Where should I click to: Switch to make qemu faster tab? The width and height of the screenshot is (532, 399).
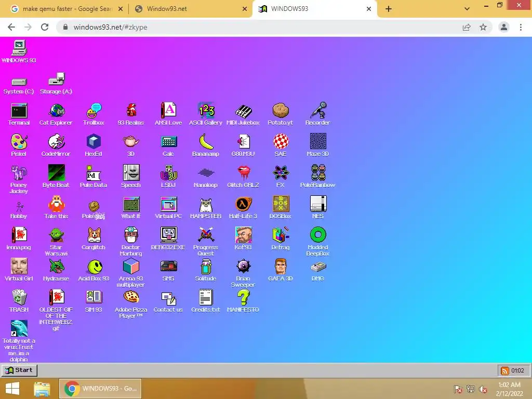(x=66, y=9)
